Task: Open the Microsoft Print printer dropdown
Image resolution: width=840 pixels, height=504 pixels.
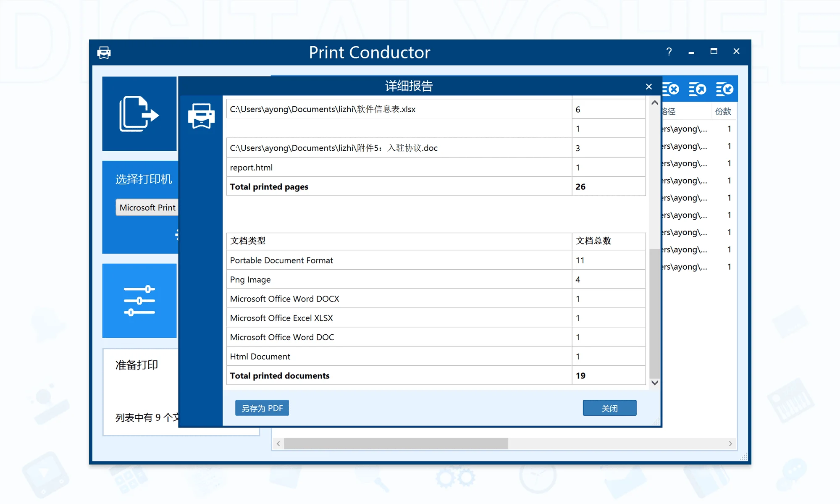Action: [147, 207]
